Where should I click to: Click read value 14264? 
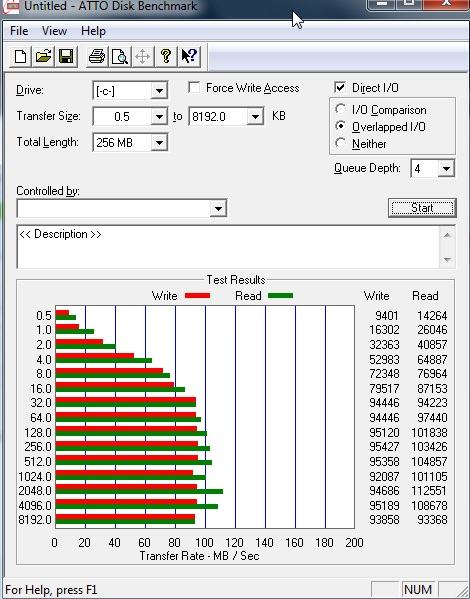point(432,316)
